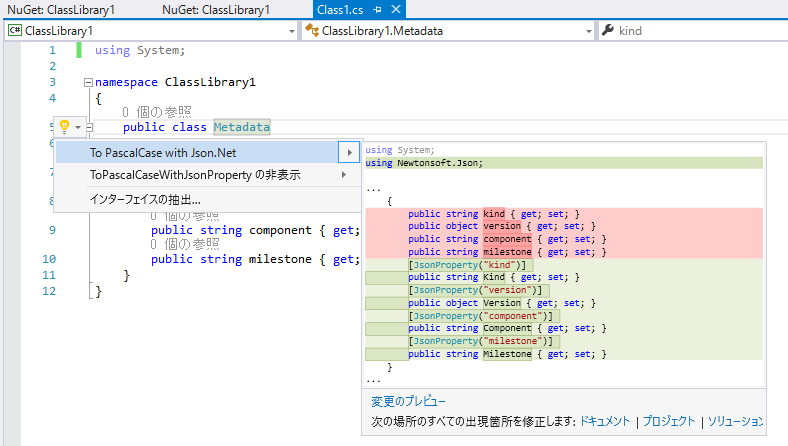Collapse the namespace ClassLibrary1 block

click(88, 82)
